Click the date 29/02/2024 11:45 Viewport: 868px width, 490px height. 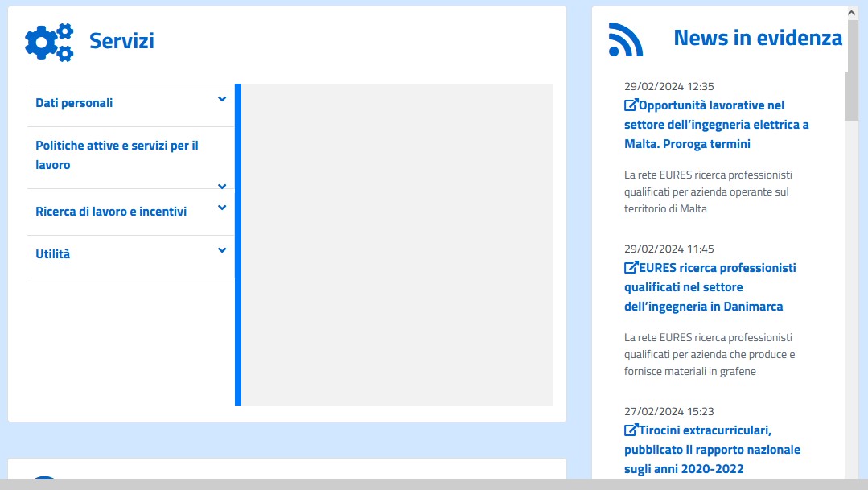[x=669, y=249]
